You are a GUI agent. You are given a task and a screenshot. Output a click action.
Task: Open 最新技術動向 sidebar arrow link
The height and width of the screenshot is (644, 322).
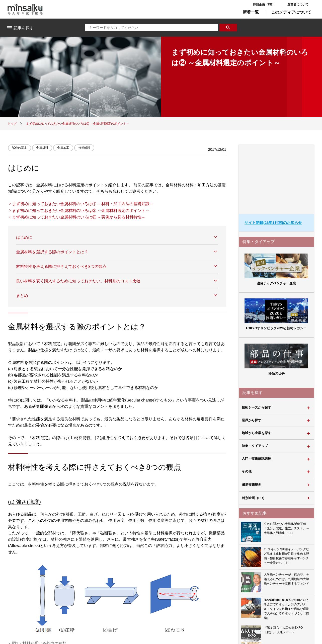click(x=276, y=485)
